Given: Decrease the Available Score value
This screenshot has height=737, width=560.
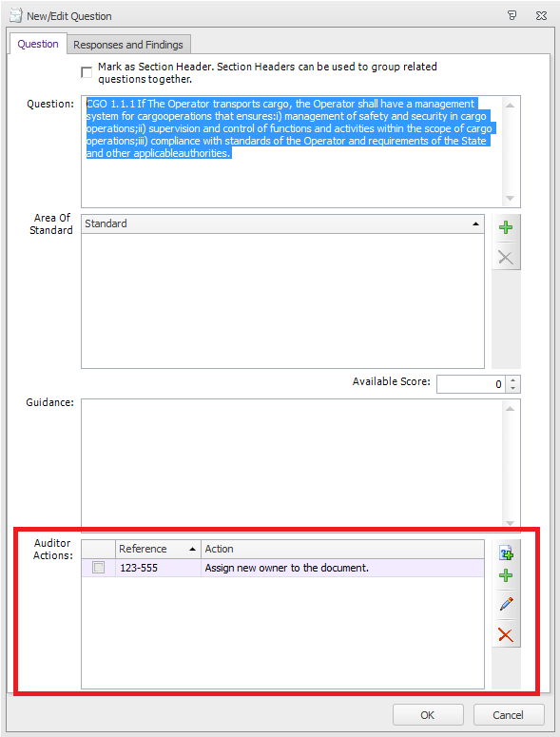Looking at the screenshot, I should click(x=513, y=388).
